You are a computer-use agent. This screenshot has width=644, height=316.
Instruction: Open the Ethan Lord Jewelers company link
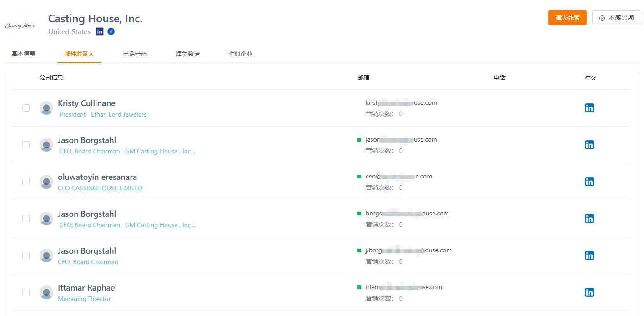pos(119,114)
